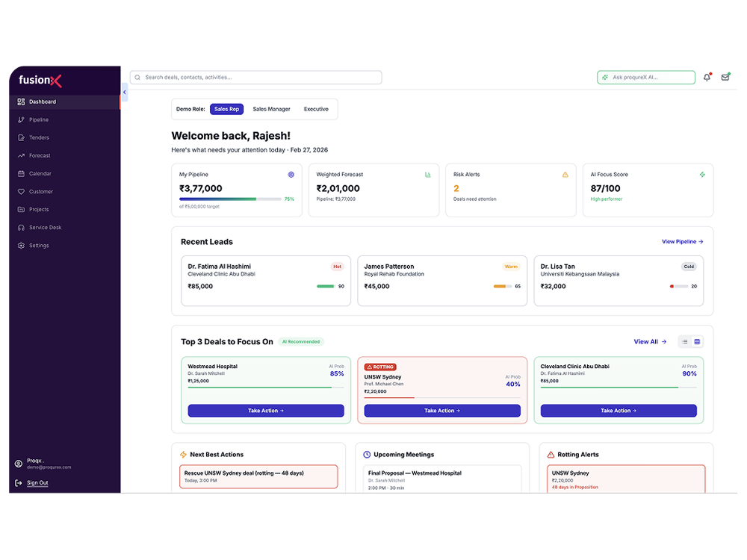
Task: Open Final Proposal — Westmead Hospital meeting
Action: pyautogui.click(x=442, y=479)
